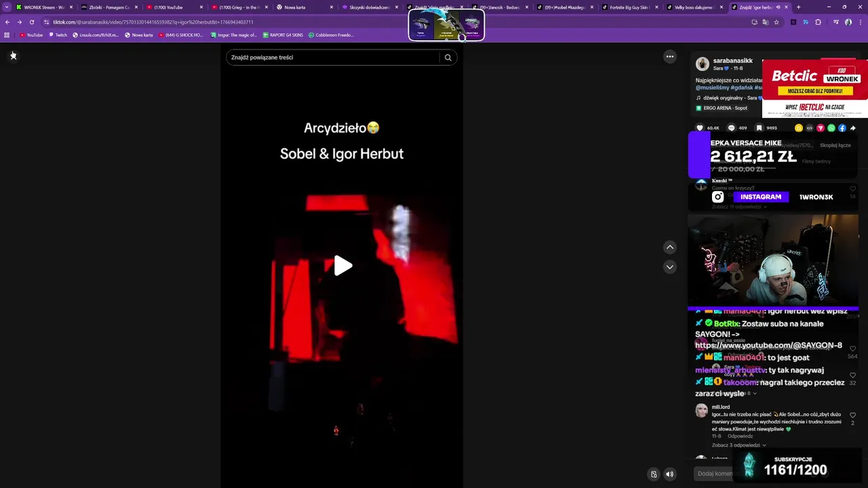Switch to the Zbiórki - Pomagam tab
This screenshot has width=868, height=488.
pos(108,7)
